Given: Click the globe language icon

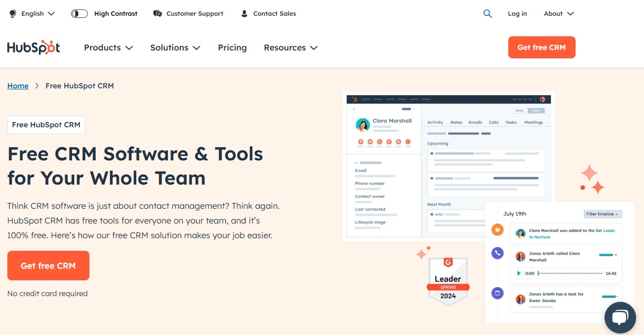Looking at the screenshot, I should click(x=13, y=14).
